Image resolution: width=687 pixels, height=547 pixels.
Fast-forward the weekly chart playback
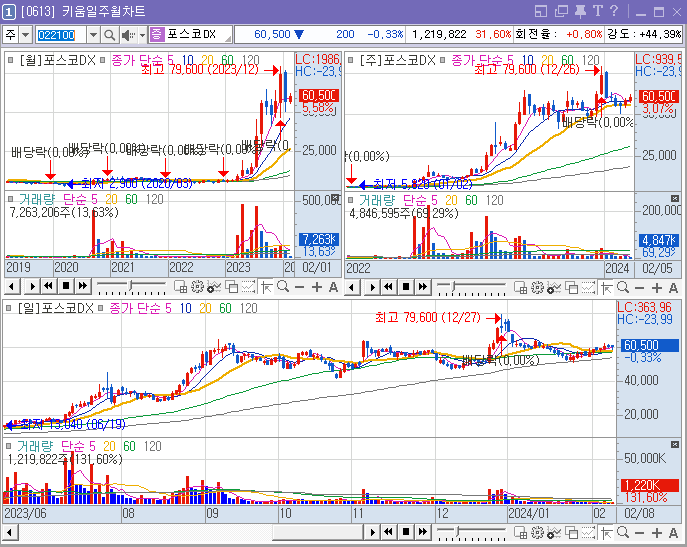point(423,287)
